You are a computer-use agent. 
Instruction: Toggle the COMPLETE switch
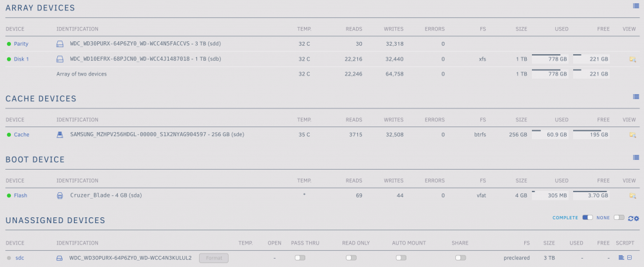click(588, 217)
